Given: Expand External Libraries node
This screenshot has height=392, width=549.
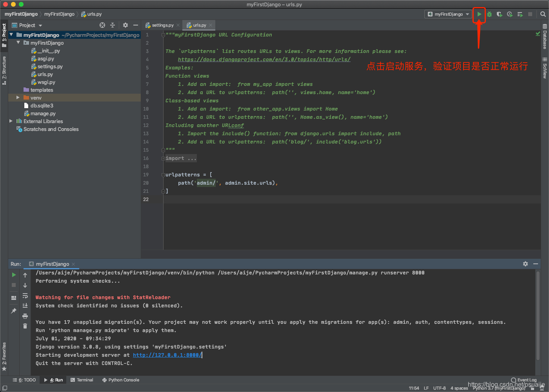Looking at the screenshot, I should [11, 121].
